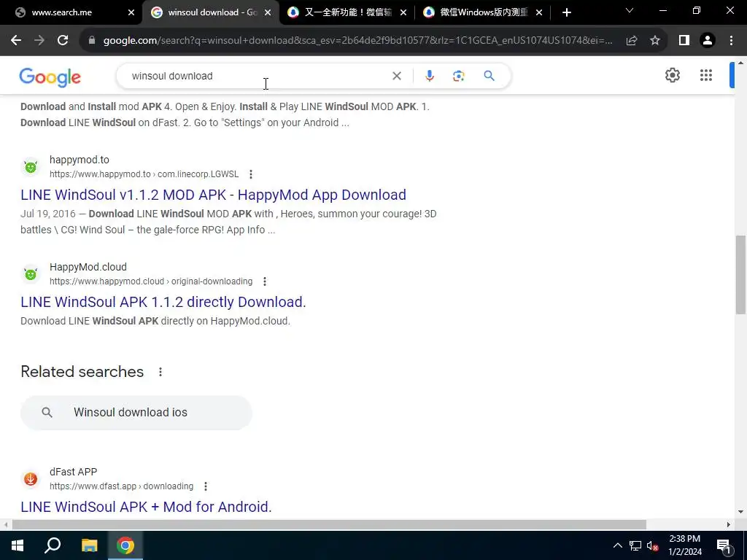Open Chrome's three-dot menu
747x560 pixels.
point(731,41)
